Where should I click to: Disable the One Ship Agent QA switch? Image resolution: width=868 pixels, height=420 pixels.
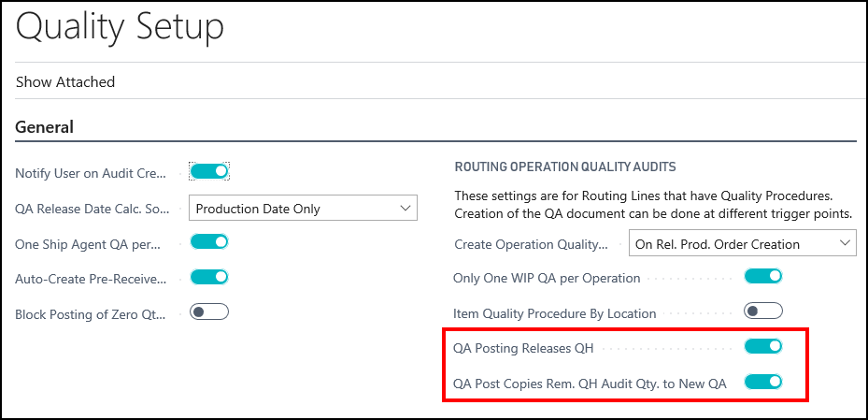[209, 242]
